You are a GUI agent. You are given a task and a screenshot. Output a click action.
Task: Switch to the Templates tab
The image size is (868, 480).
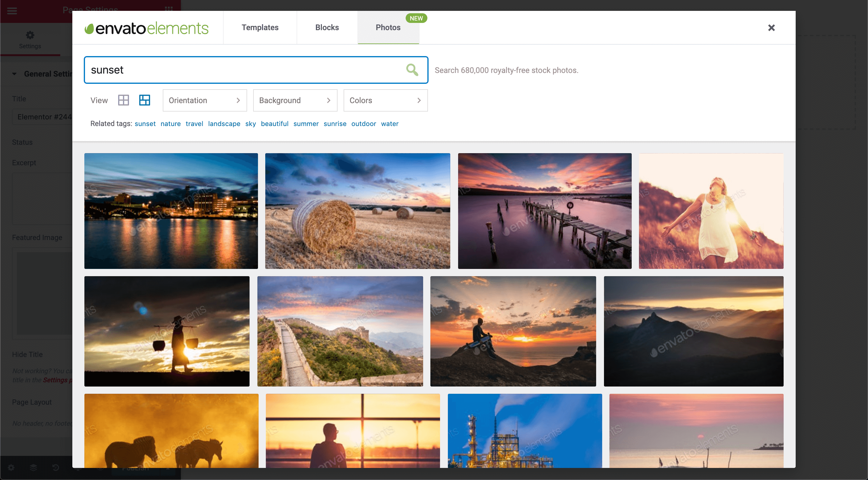pos(260,28)
